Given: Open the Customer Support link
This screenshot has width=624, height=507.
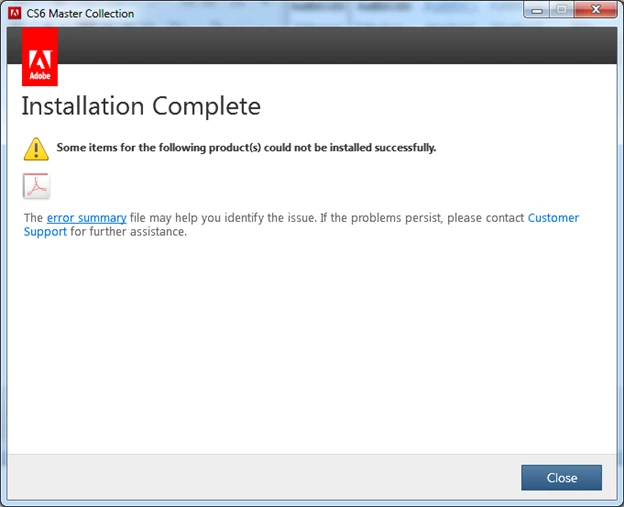Looking at the screenshot, I should pos(553,218).
